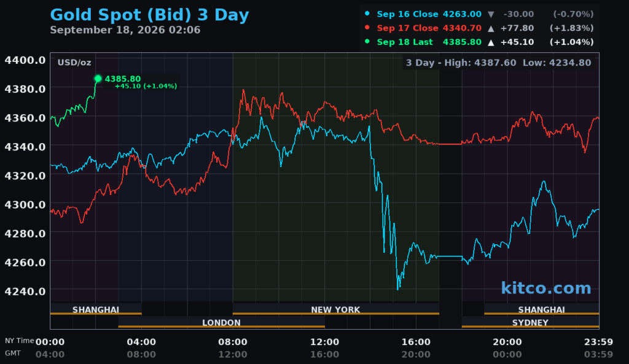Screen dimensions: 629x364
Task: Click the down arrow beside -30.00 change
Action: 491,15
